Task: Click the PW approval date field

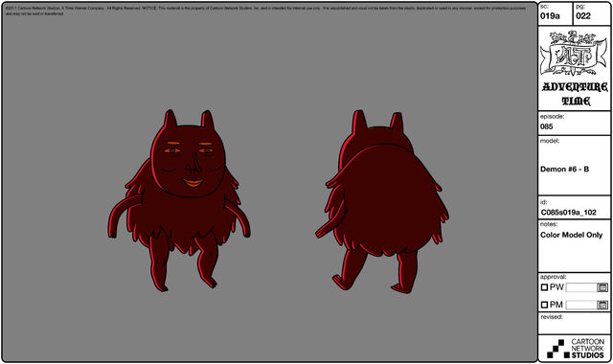Action: 581,287
